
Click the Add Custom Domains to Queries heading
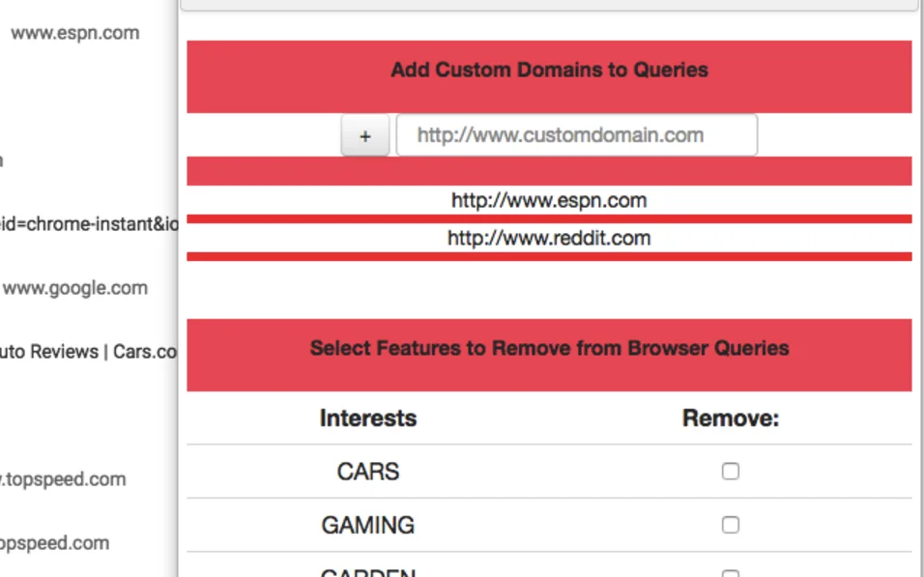tap(549, 70)
